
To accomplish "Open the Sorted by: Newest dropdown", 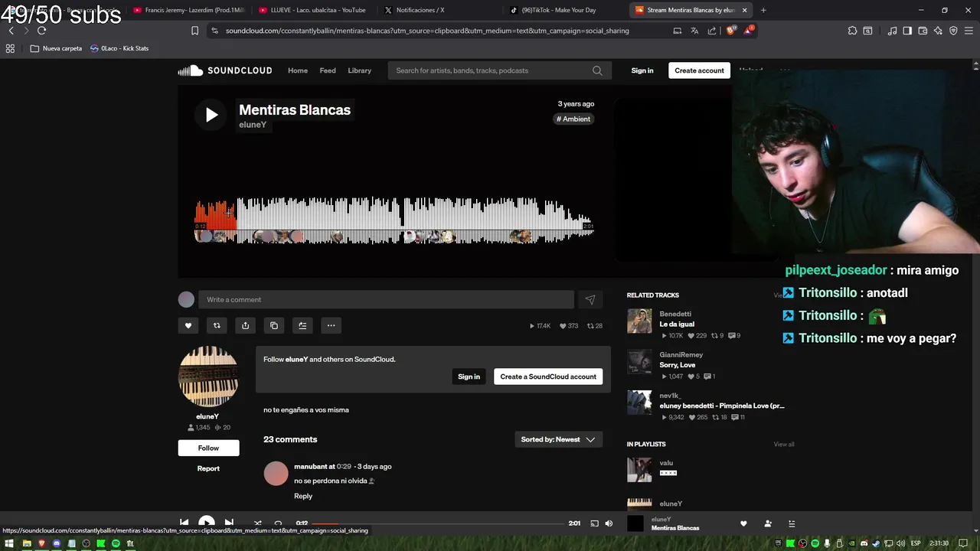I will pyautogui.click(x=558, y=439).
